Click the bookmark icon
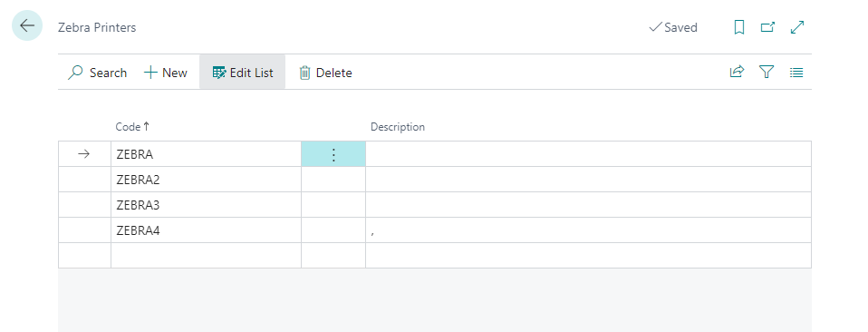Image resolution: width=868 pixels, height=332 pixels. (738, 27)
